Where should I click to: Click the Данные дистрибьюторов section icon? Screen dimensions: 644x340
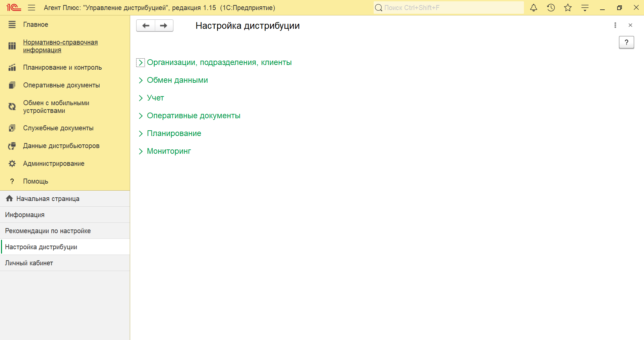[x=12, y=146]
